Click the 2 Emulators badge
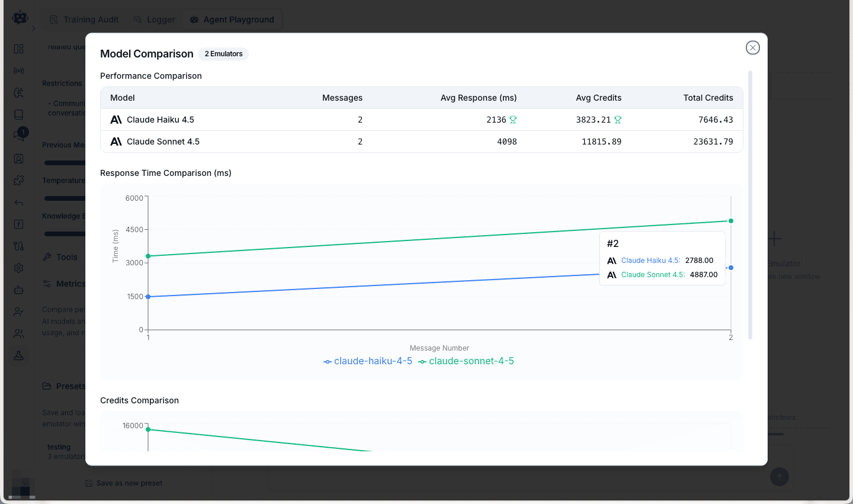The image size is (853, 504). (x=223, y=54)
